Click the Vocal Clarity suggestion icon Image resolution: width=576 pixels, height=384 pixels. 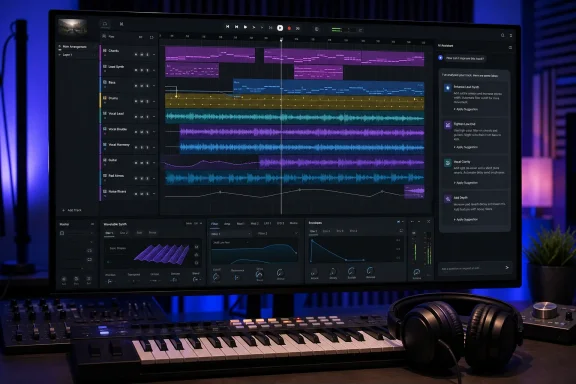pyautogui.click(x=447, y=162)
